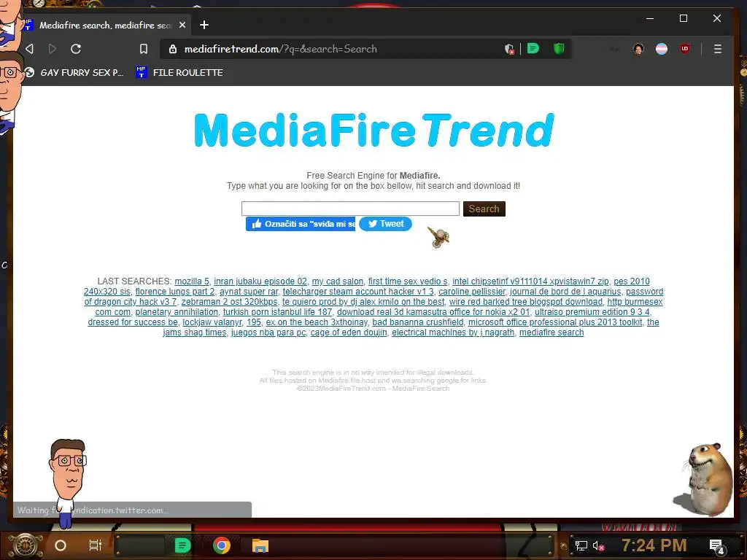
Task: Open the uBlock Origin extension icon
Action: point(685,49)
